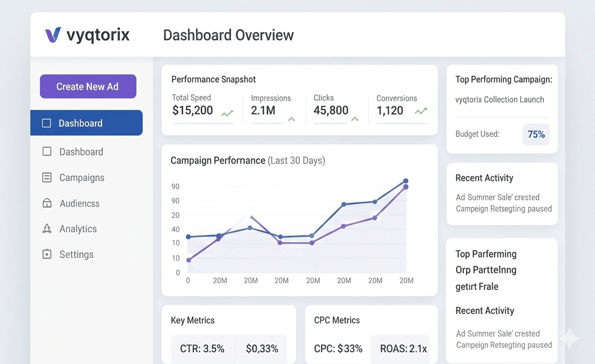Image resolution: width=595 pixels, height=364 pixels.
Task: Click the 75% Budget Used badge
Action: pos(536,134)
